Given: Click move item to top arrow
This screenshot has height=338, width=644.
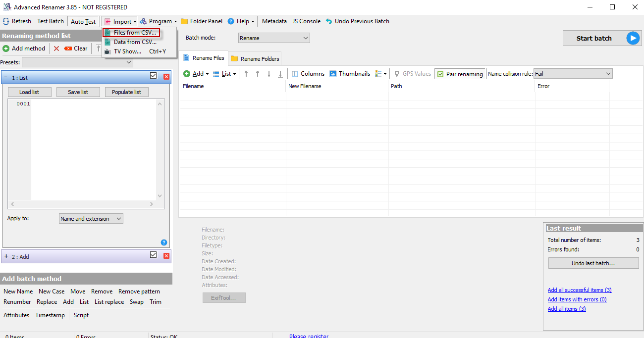Looking at the screenshot, I should tap(246, 74).
